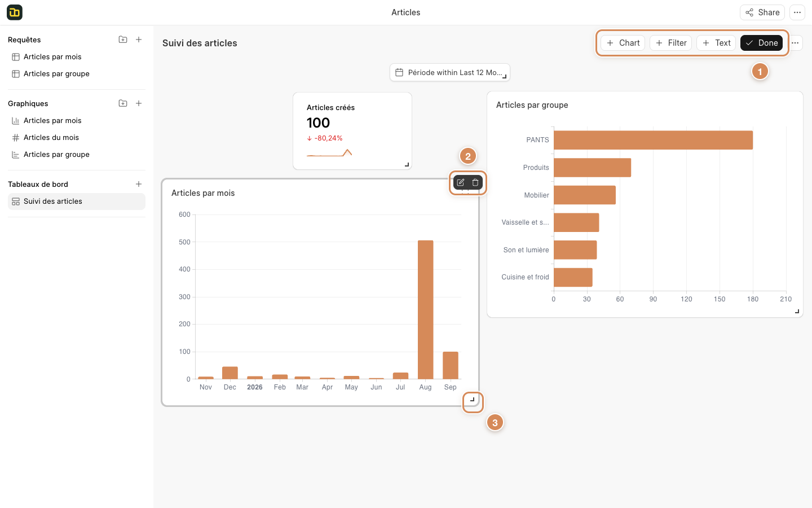Delete the Articles par mois chart
Screen dimensions: 812x508
point(475,182)
